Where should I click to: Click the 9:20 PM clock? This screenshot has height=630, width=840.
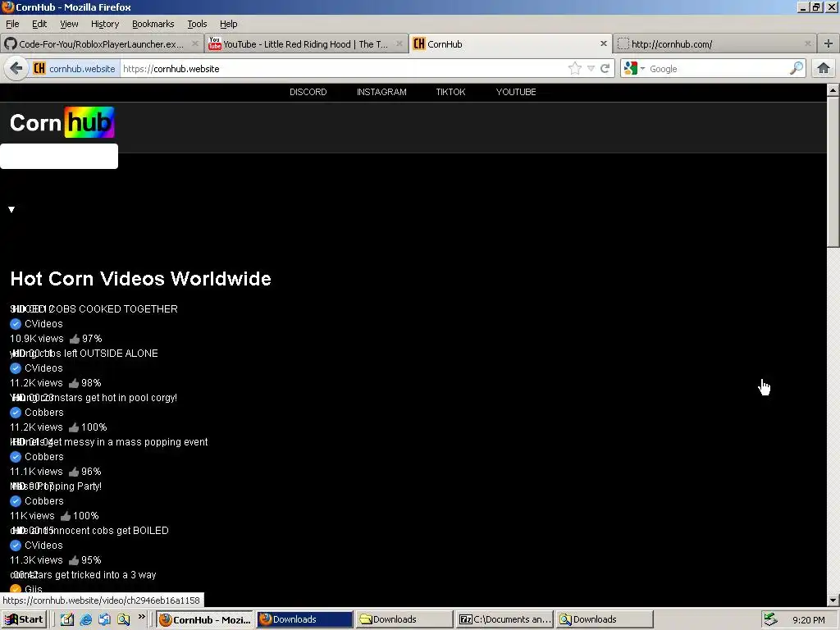pyautogui.click(x=808, y=620)
